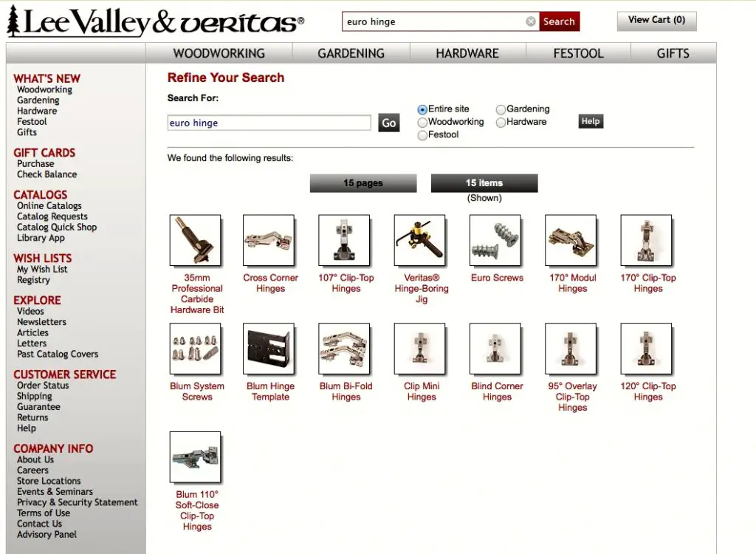Image resolution: width=756 pixels, height=554 pixels.
Task: Open the Veritas Hinge-Boring Jig image
Action: click(x=419, y=240)
